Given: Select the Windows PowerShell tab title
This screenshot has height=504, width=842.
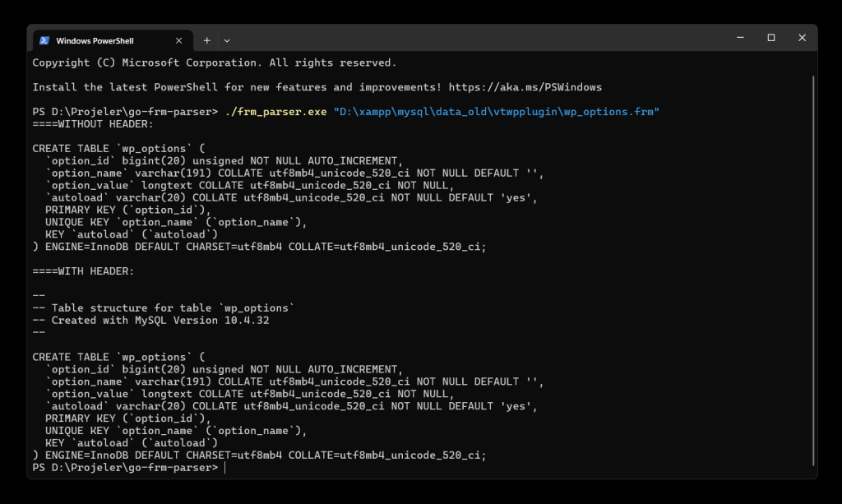Looking at the screenshot, I should click(x=95, y=40).
